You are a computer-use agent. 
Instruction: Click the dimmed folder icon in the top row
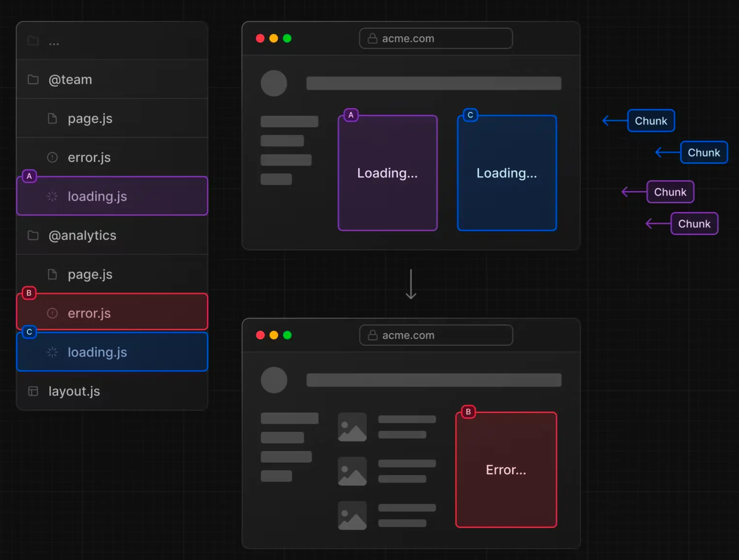[x=33, y=41]
